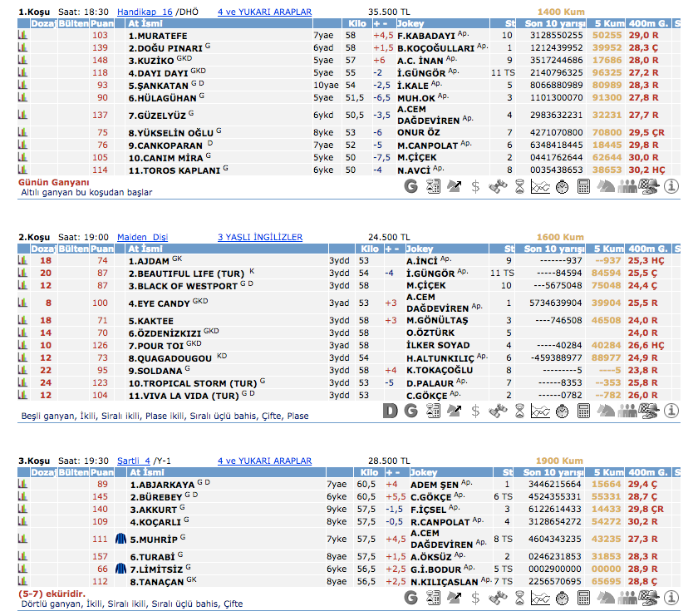Open the Maiden Dişi link
Screen dimensions: 693x616
[142, 237]
